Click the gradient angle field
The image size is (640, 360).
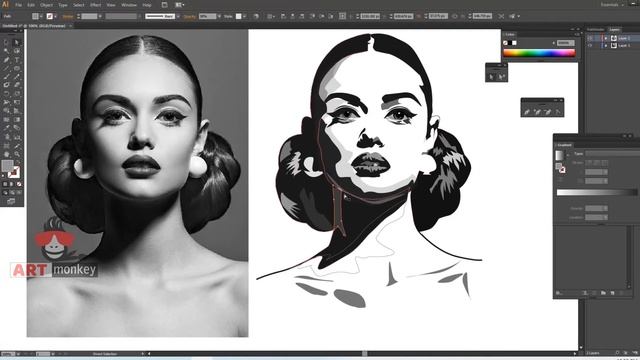[596, 172]
